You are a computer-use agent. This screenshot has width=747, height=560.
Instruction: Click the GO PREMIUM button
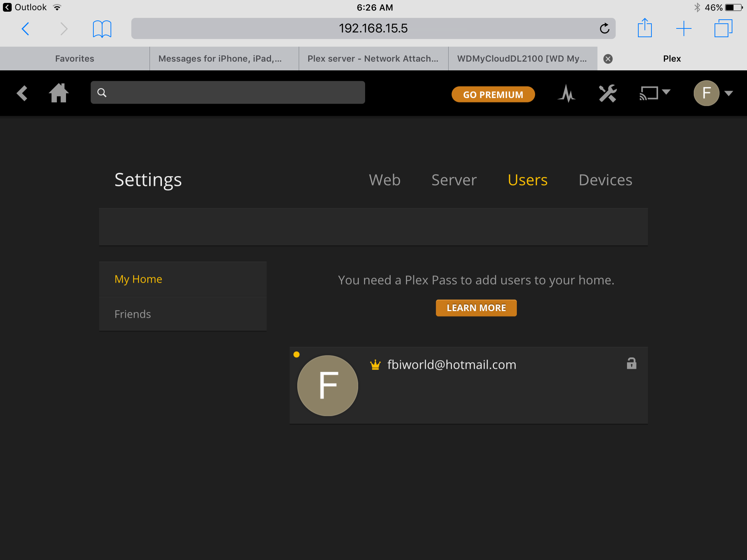(493, 94)
